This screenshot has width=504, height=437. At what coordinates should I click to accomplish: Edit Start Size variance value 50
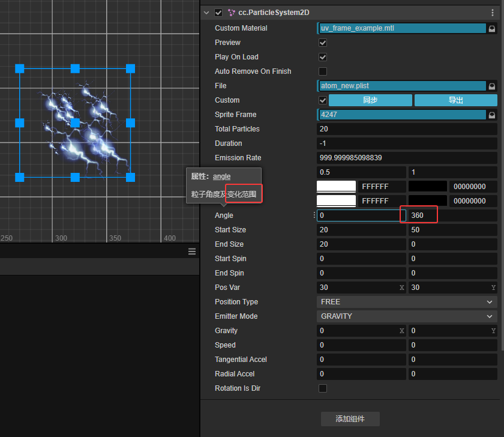click(x=452, y=230)
